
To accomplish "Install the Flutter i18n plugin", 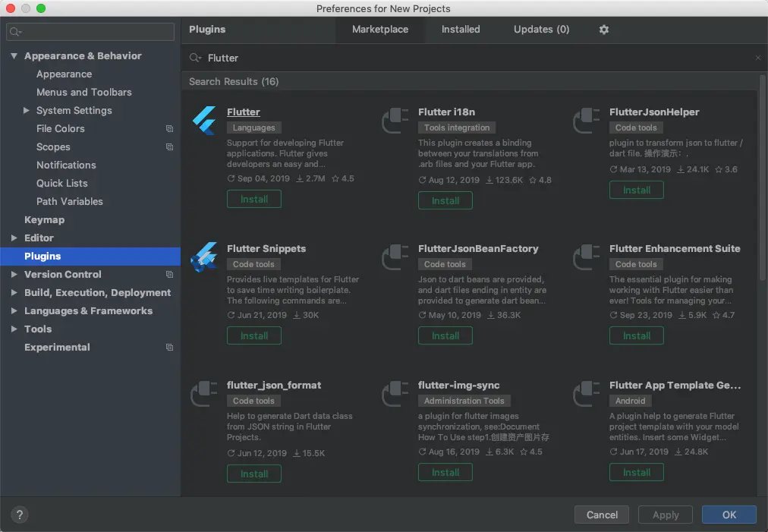I will pos(445,201).
